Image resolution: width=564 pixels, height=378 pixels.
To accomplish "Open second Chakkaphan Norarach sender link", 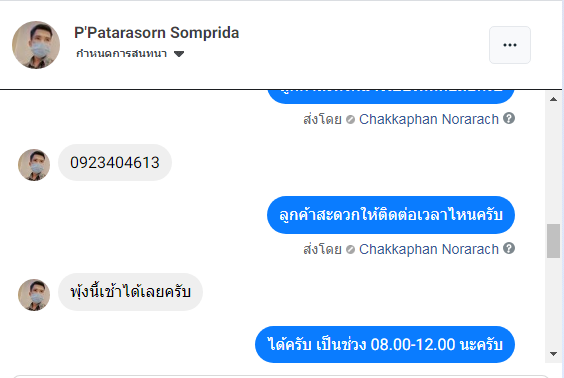I will point(429,249).
